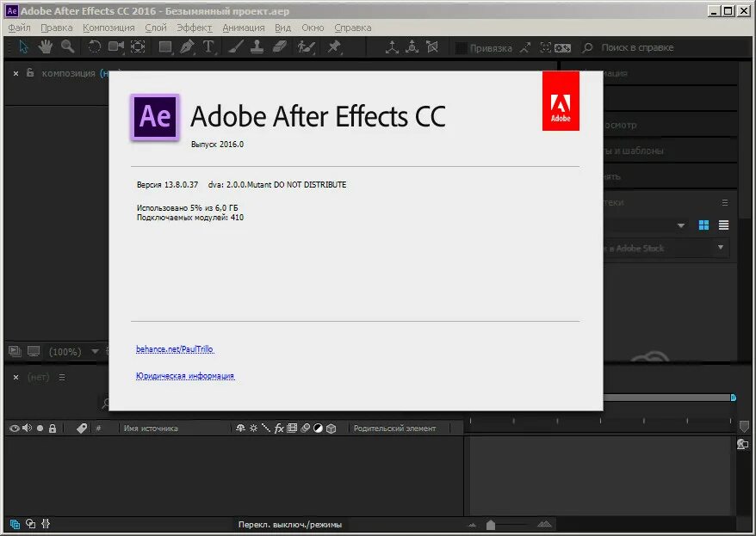Select the Rectangle shape tool
The image size is (756, 536).
165,46
